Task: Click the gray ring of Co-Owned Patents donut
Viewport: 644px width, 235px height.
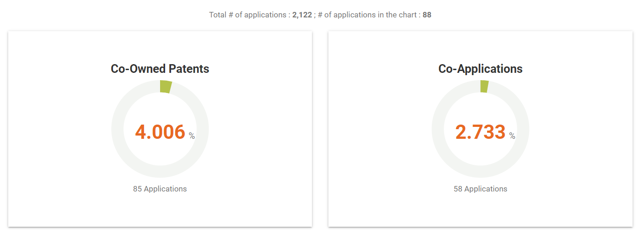Action: (x=118, y=129)
